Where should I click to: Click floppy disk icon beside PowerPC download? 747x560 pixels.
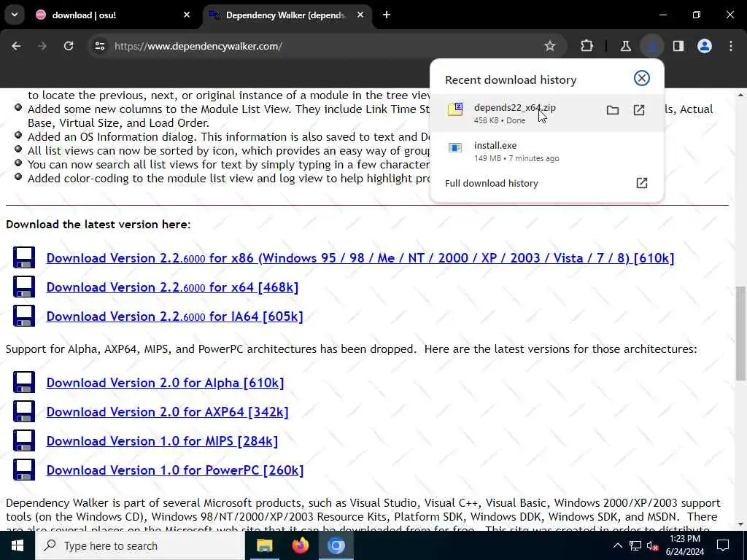click(x=24, y=470)
